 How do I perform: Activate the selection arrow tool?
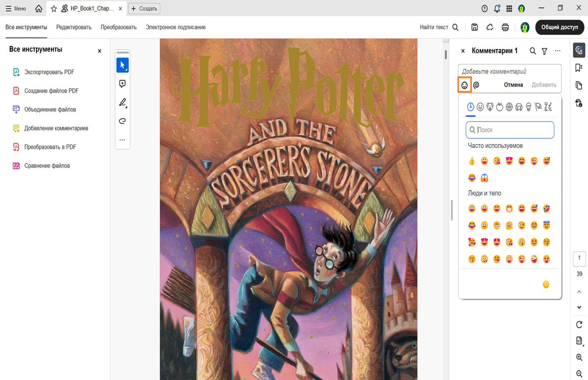click(x=122, y=65)
